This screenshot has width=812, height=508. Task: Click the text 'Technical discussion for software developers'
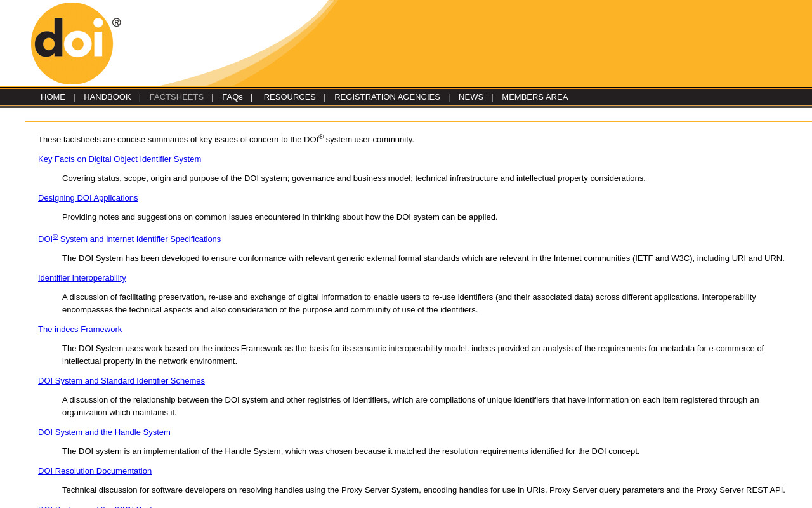pos(424,490)
